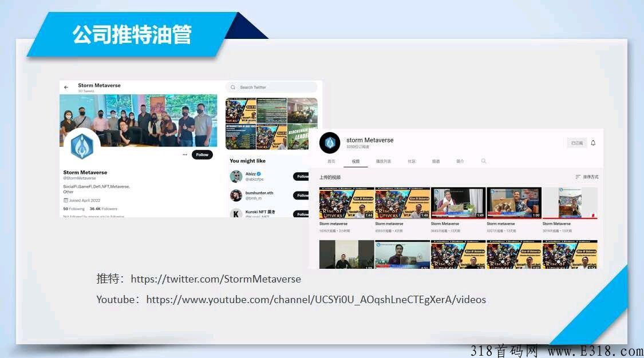Click the Storm Metaverse title under 1:49 video
The width and height of the screenshot is (644, 358).
click(445, 224)
